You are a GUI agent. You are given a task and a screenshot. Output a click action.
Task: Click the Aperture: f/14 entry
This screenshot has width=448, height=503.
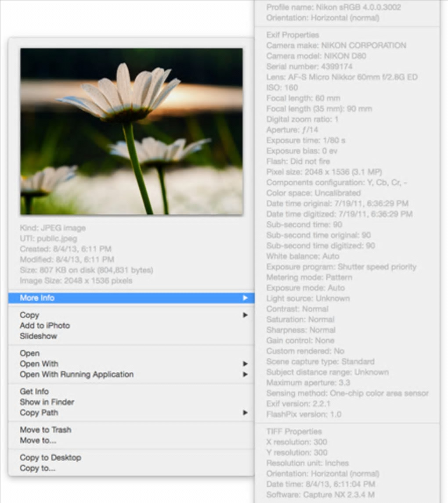292,130
